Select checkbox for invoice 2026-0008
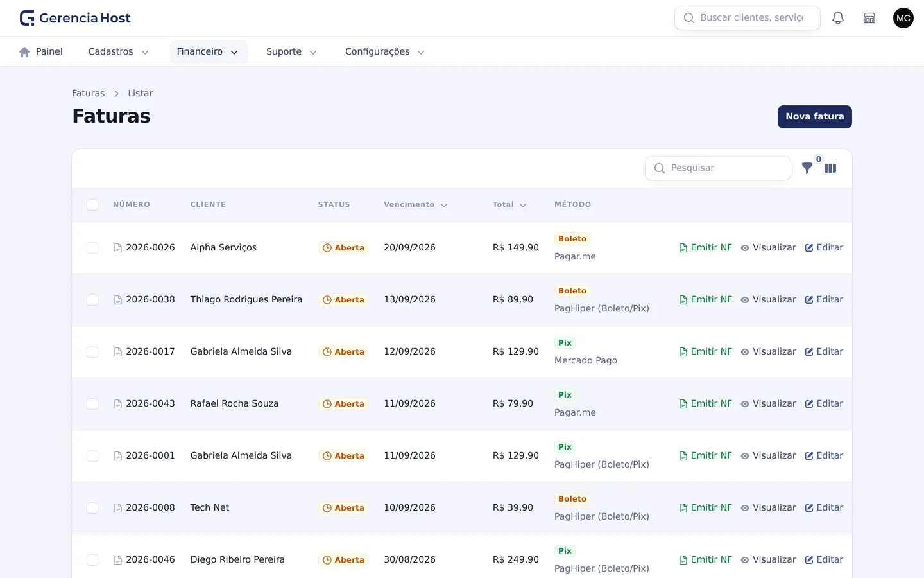 tap(92, 508)
